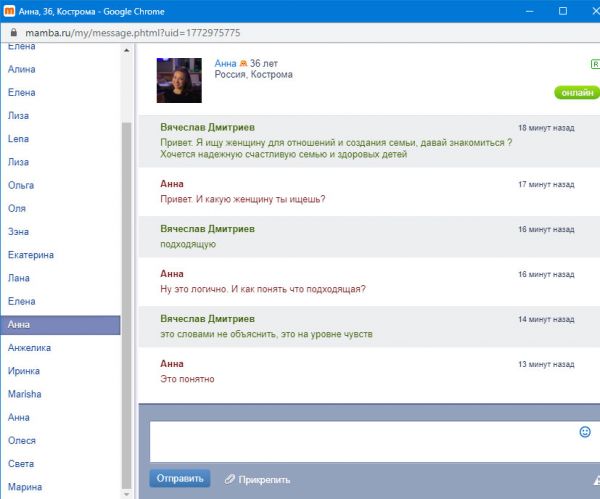Click the contact list vertical scrollbar
The width and height of the screenshot is (600, 499).
[x=126, y=300]
